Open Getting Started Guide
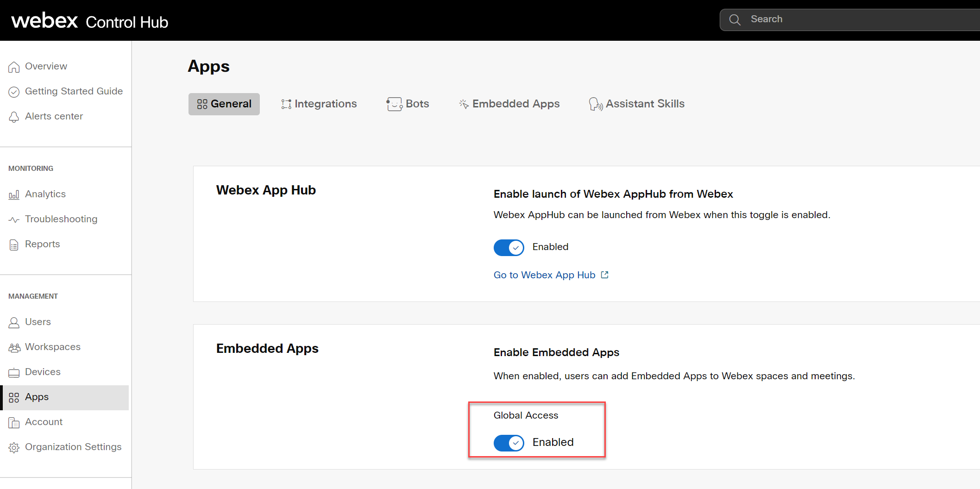The height and width of the screenshot is (489, 980). coord(65,92)
